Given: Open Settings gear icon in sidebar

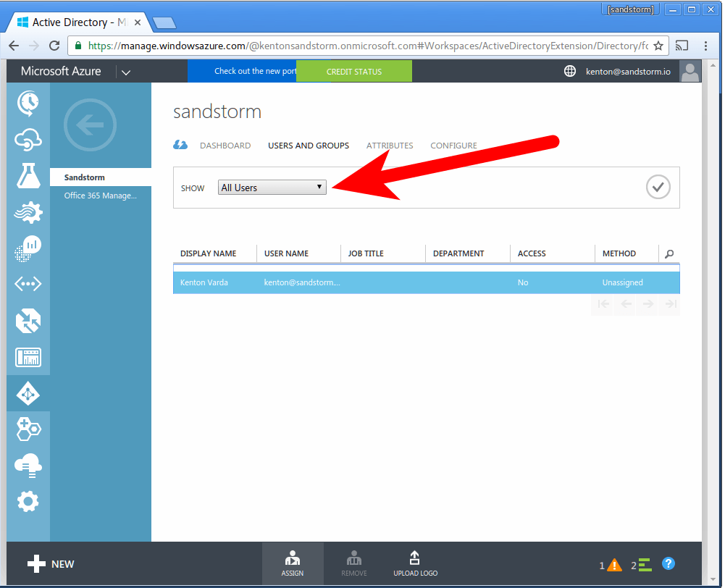Looking at the screenshot, I should click(x=28, y=502).
